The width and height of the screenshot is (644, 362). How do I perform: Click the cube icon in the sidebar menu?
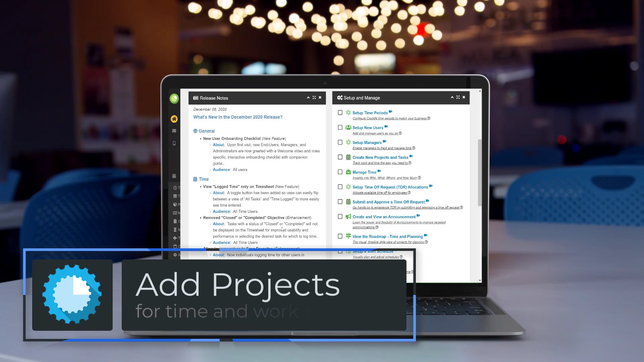coord(175,204)
